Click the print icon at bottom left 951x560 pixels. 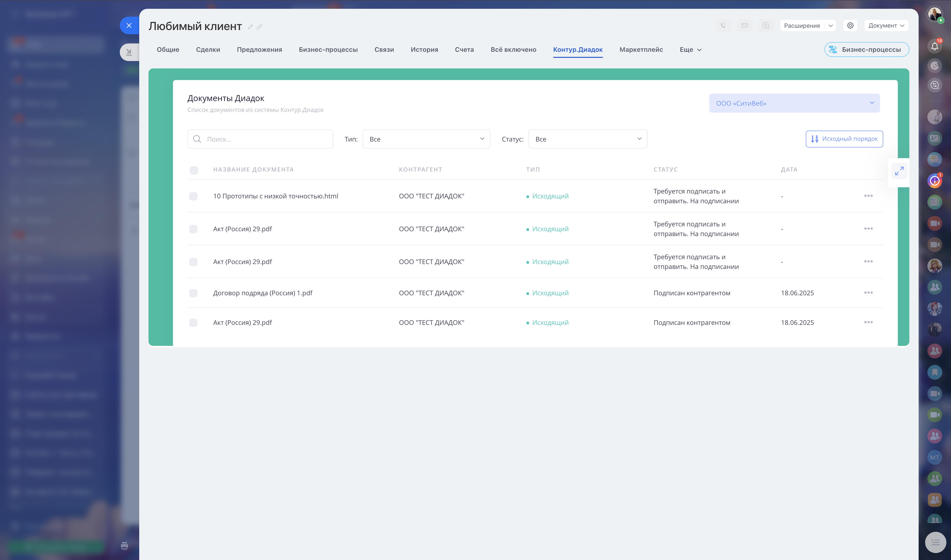124,546
